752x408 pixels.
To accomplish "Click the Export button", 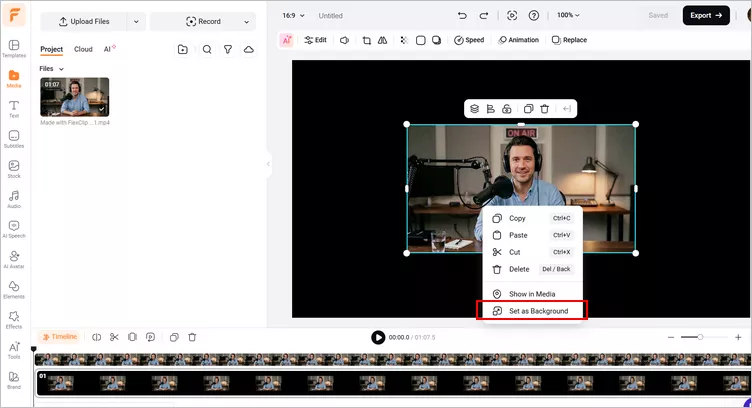I will click(706, 15).
